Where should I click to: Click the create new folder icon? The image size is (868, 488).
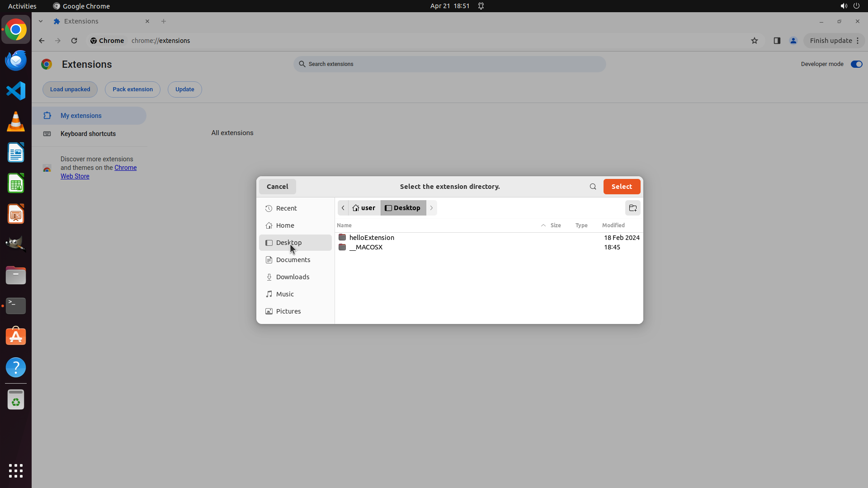pyautogui.click(x=632, y=208)
